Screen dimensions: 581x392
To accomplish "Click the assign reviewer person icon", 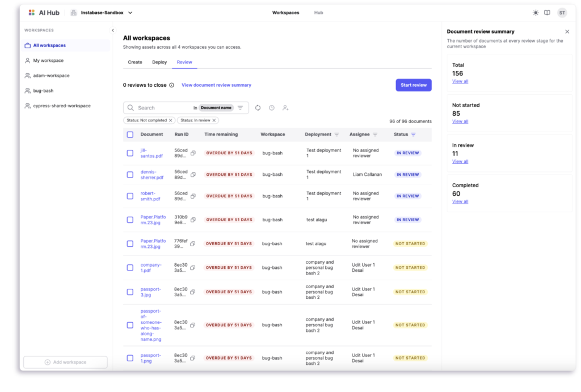I will tap(285, 108).
